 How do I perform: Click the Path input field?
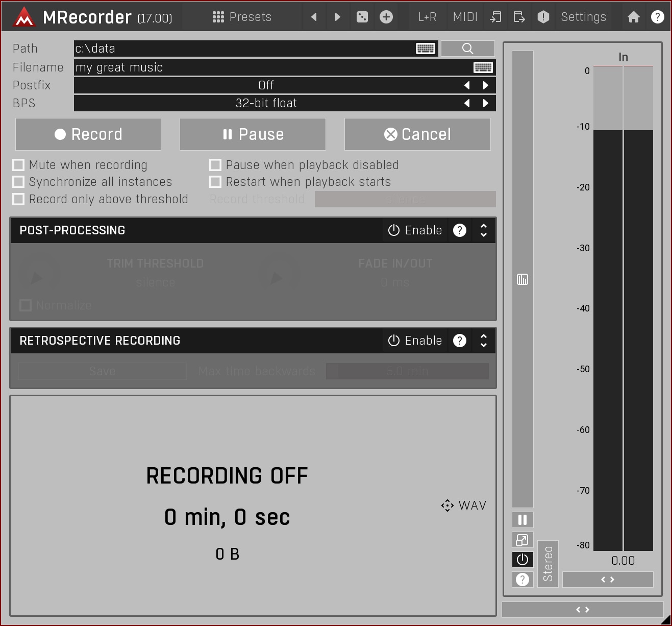point(245,49)
